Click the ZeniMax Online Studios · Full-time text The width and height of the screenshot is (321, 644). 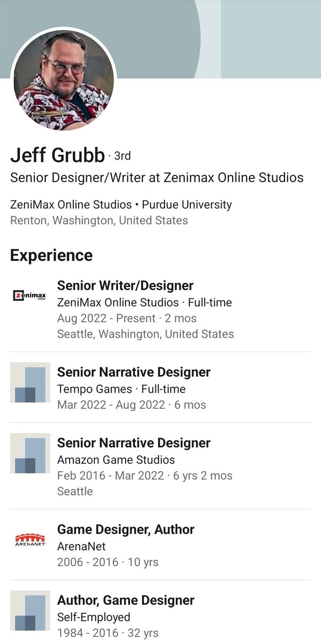pyautogui.click(x=145, y=302)
